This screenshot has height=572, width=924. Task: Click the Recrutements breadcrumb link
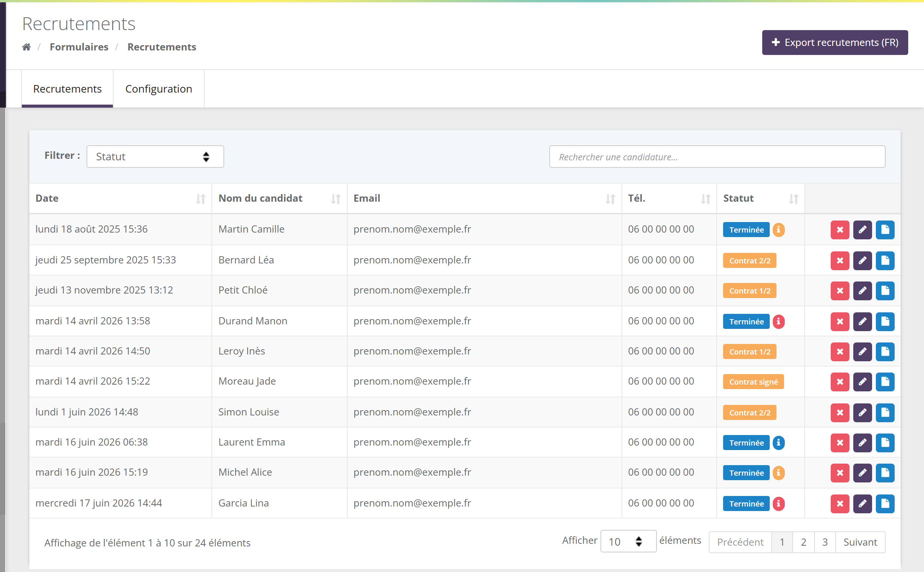[x=162, y=47]
